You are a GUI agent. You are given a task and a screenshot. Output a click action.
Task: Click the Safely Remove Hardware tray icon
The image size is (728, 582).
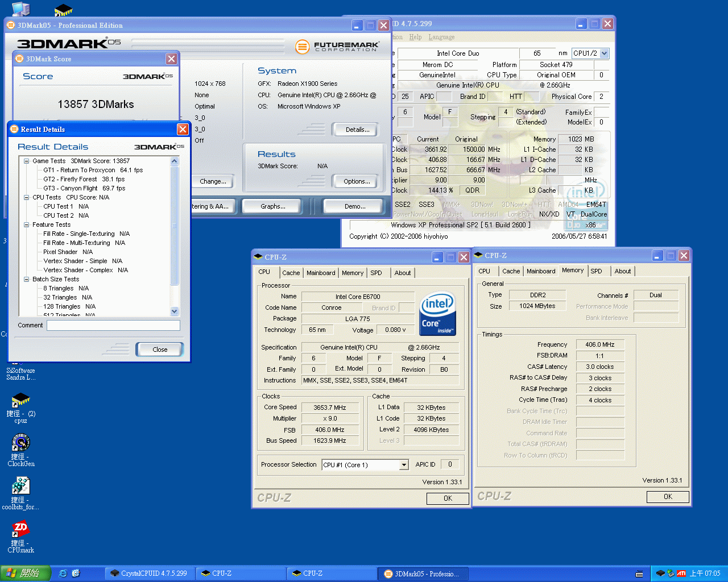point(671,573)
